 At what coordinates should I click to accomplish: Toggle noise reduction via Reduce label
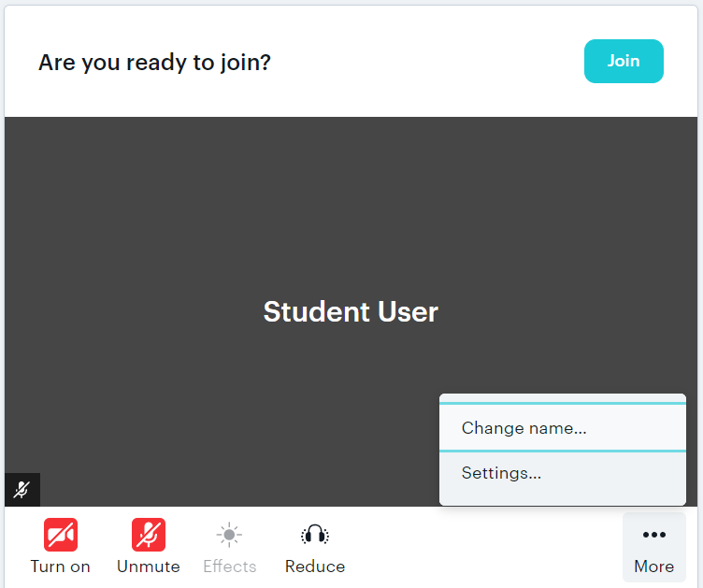[x=315, y=566]
